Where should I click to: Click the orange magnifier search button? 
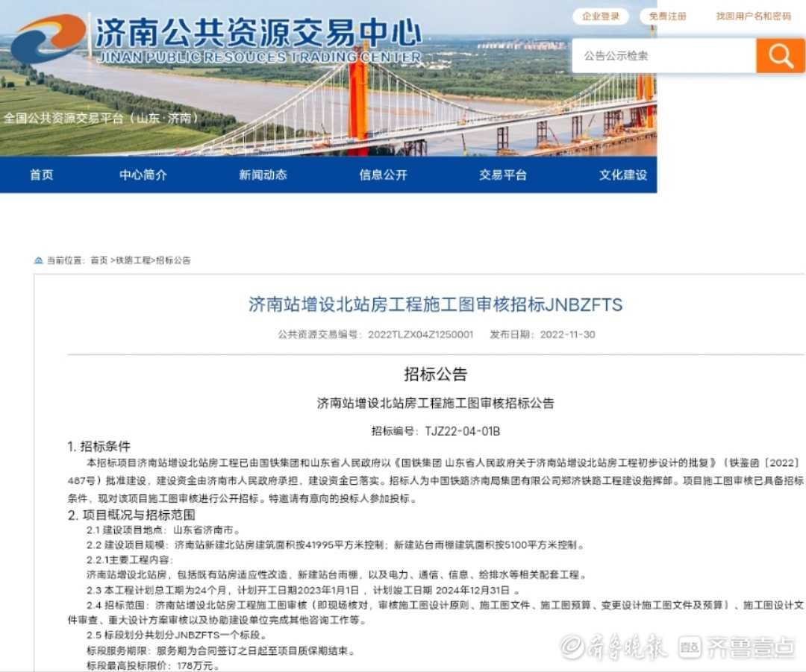click(x=780, y=56)
